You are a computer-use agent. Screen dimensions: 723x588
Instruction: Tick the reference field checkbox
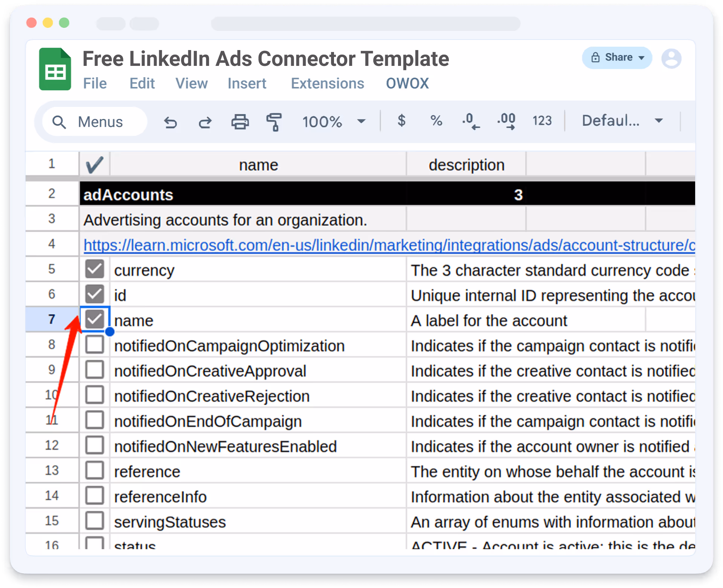[95, 471]
